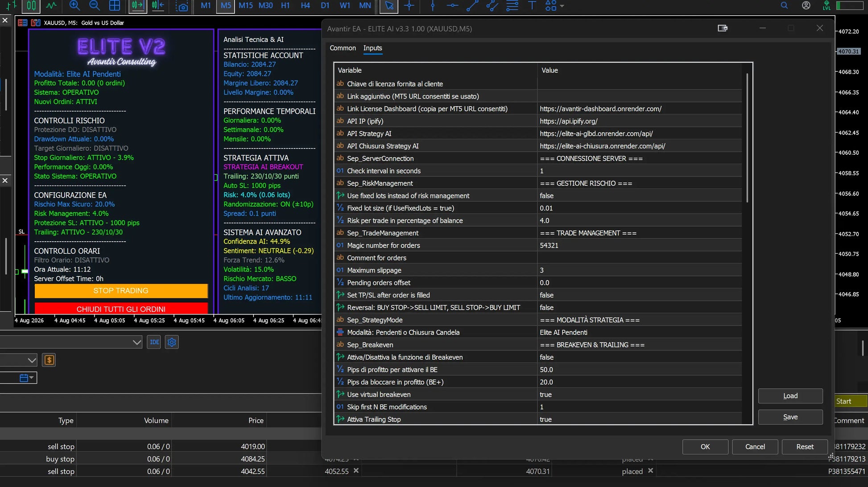This screenshot has width=868, height=487.
Task: Select the cursor pointer tool
Action: 389,6
